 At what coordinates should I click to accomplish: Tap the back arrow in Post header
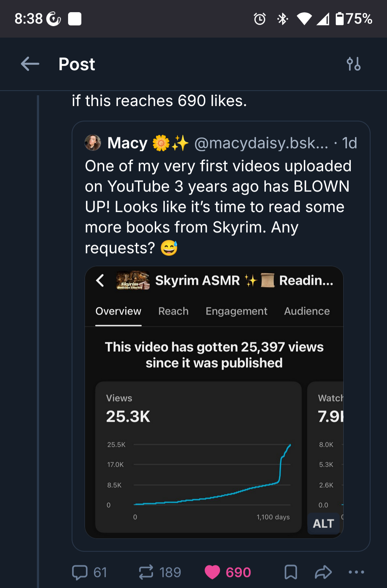(x=30, y=64)
